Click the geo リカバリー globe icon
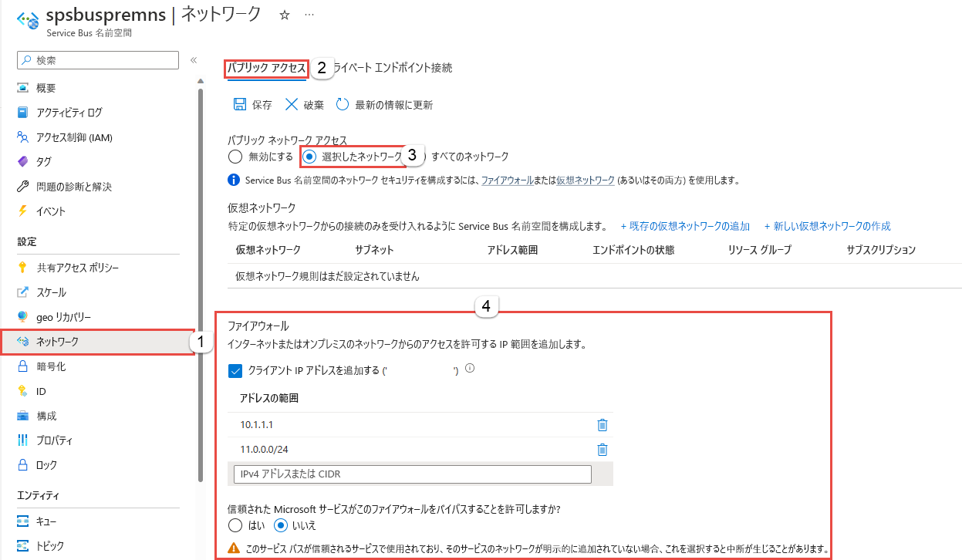 [23, 317]
